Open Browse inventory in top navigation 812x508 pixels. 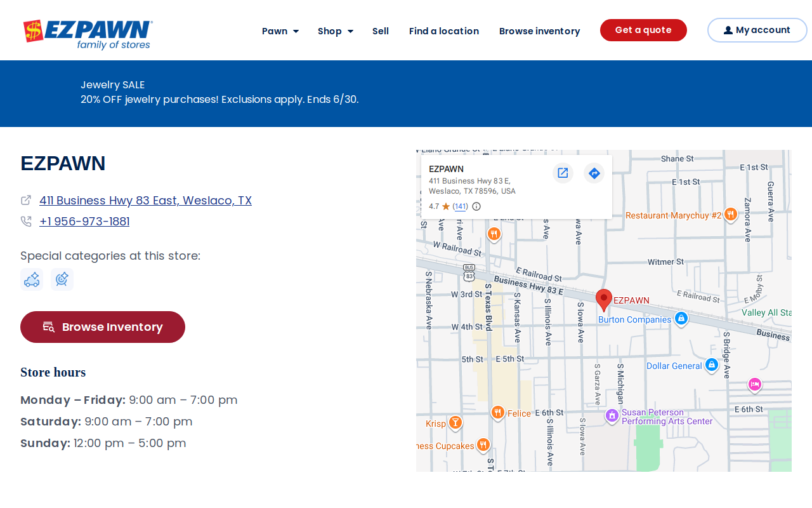(540, 31)
